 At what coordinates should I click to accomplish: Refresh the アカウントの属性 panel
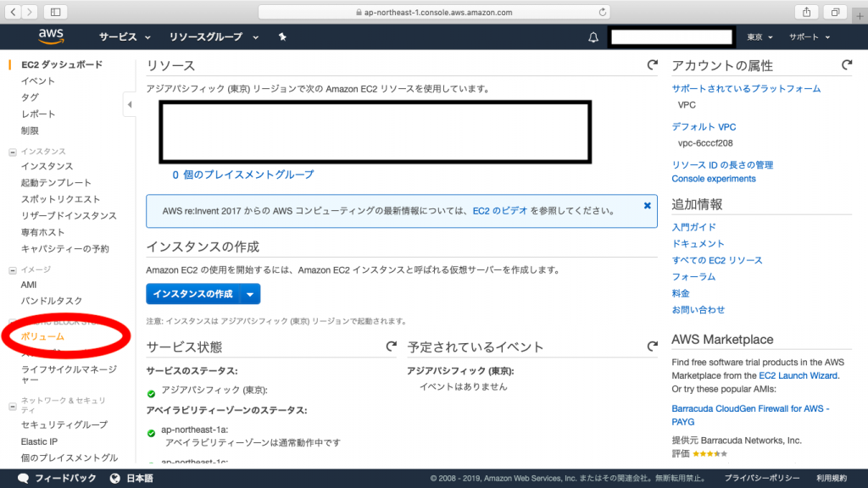coord(847,64)
